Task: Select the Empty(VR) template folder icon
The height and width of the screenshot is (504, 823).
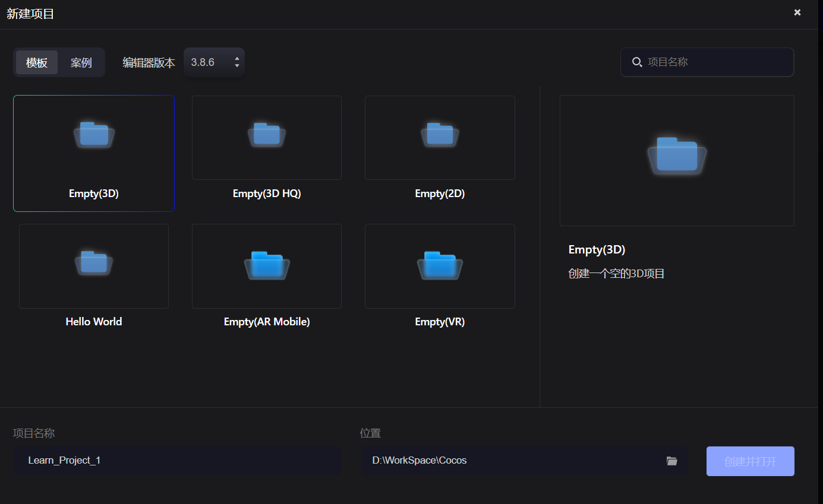Action: 440,265
